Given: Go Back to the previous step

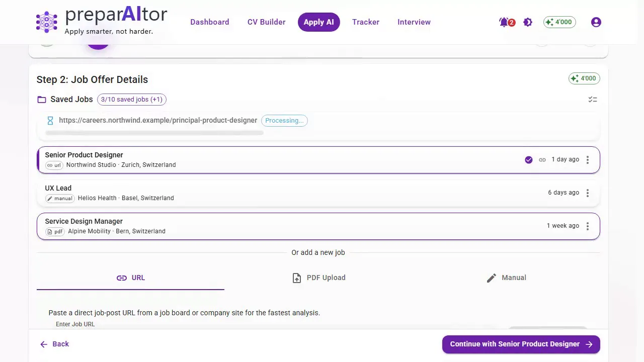Looking at the screenshot, I should click(x=54, y=344).
